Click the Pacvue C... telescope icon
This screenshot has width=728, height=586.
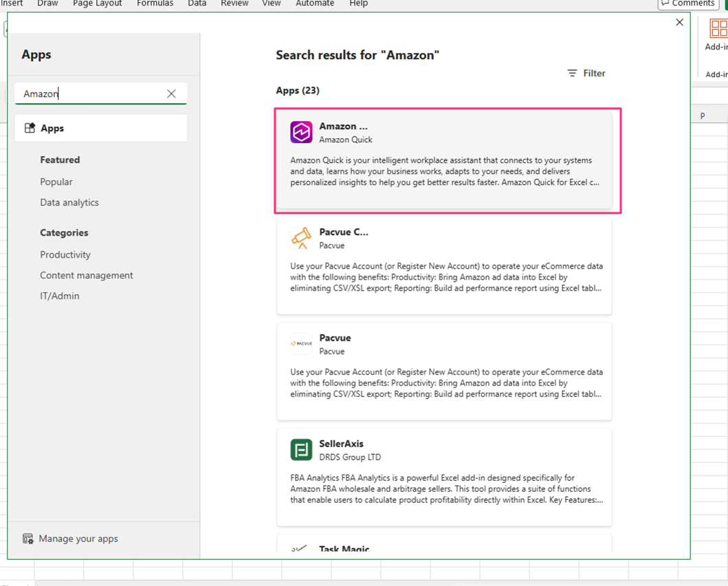(x=301, y=238)
